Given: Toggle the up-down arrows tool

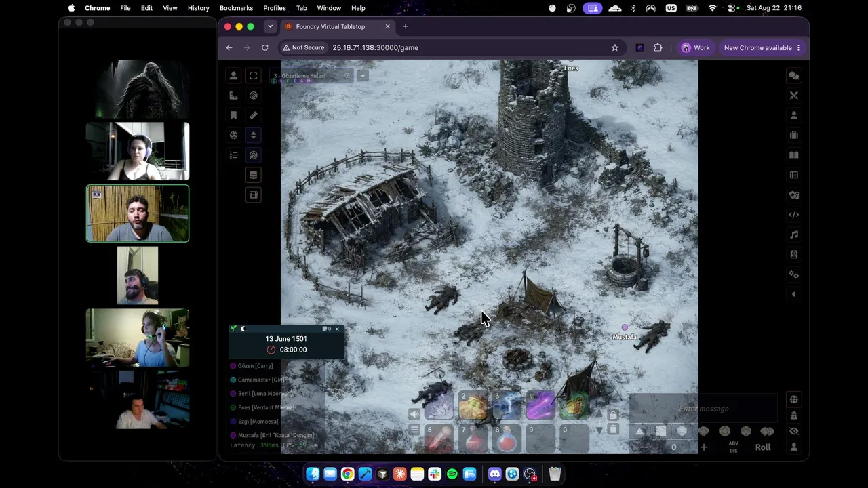Looking at the screenshot, I should [254, 135].
